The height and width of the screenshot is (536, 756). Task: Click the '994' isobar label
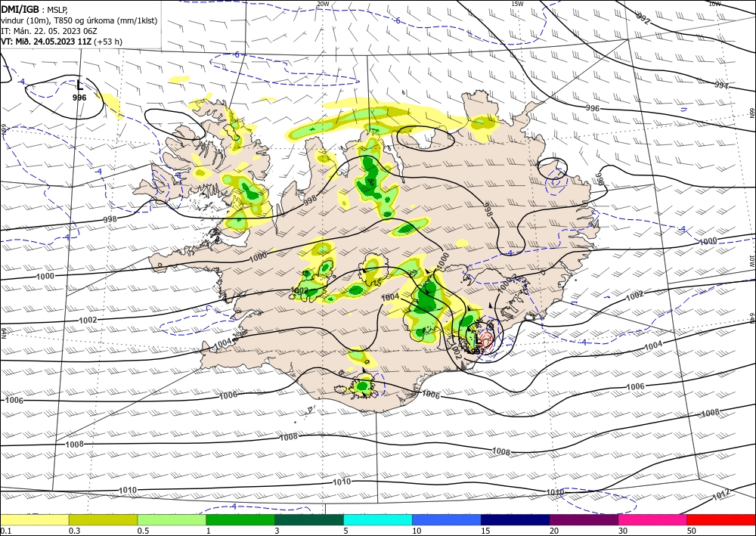tap(721, 85)
